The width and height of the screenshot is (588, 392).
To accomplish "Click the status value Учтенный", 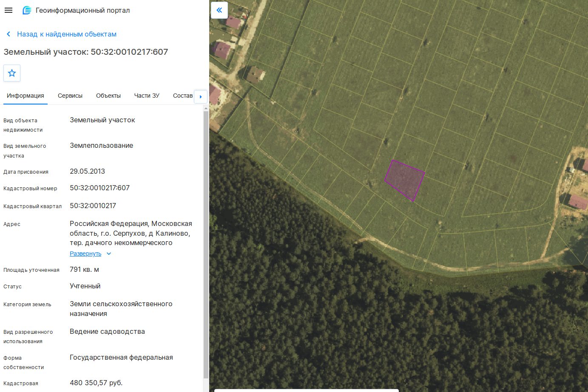I will tap(85, 286).
